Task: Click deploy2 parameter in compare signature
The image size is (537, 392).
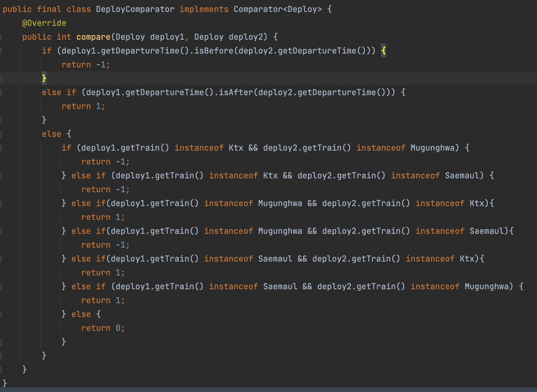Action: pyautogui.click(x=246, y=37)
